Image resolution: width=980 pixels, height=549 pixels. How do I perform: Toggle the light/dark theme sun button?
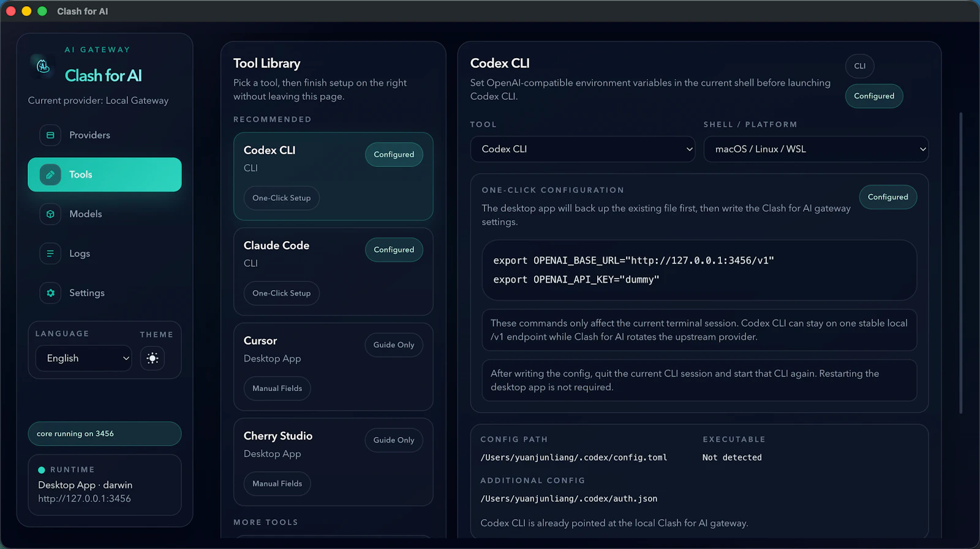(x=153, y=358)
